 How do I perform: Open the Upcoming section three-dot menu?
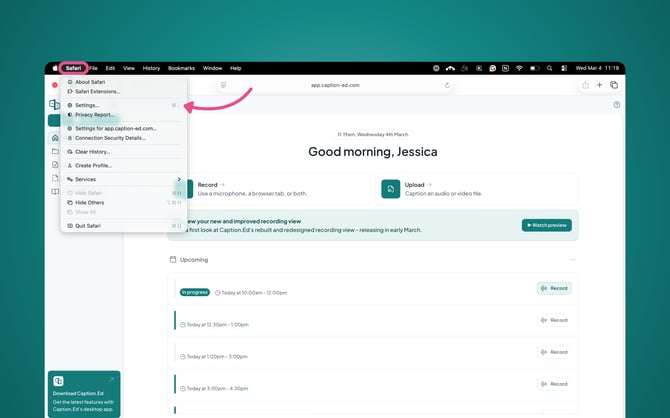click(x=572, y=259)
